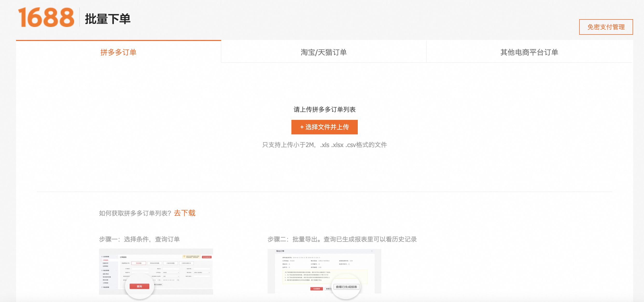
Task: Switch to the 其他电商平台订单 tab
Action: tap(529, 52)
